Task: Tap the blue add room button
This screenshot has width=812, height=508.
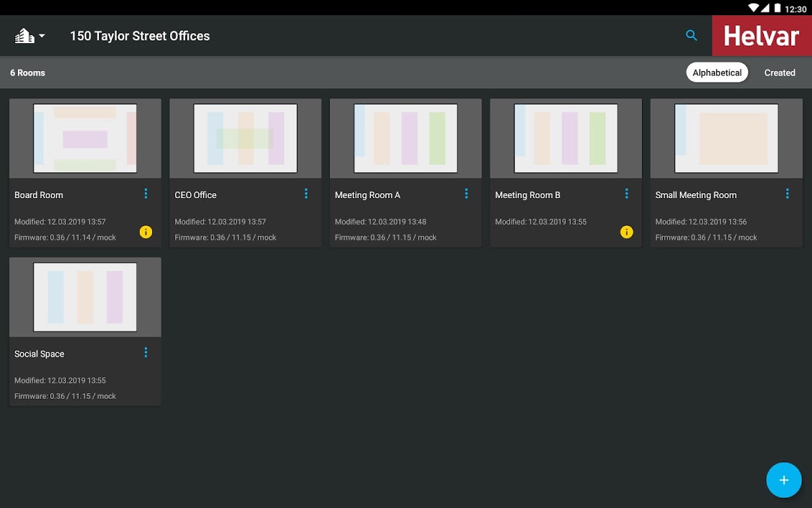Action: [783, 480]
